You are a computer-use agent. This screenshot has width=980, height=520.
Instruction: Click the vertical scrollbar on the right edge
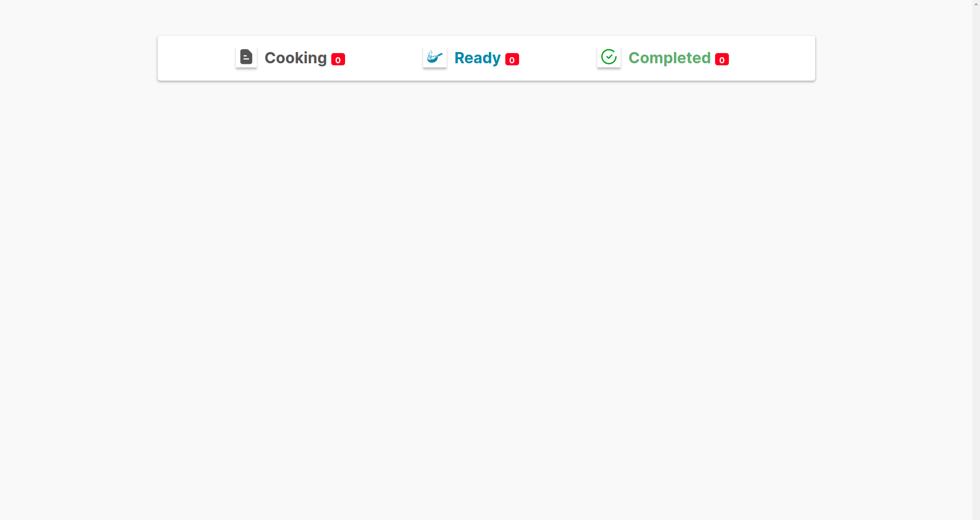click(x=976, y=260)
